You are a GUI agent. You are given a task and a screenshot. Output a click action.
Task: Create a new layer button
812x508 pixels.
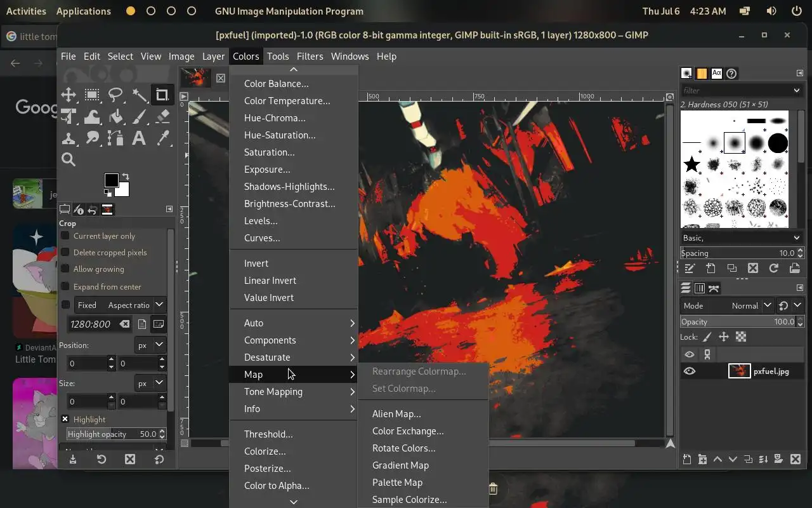point(687,459)
